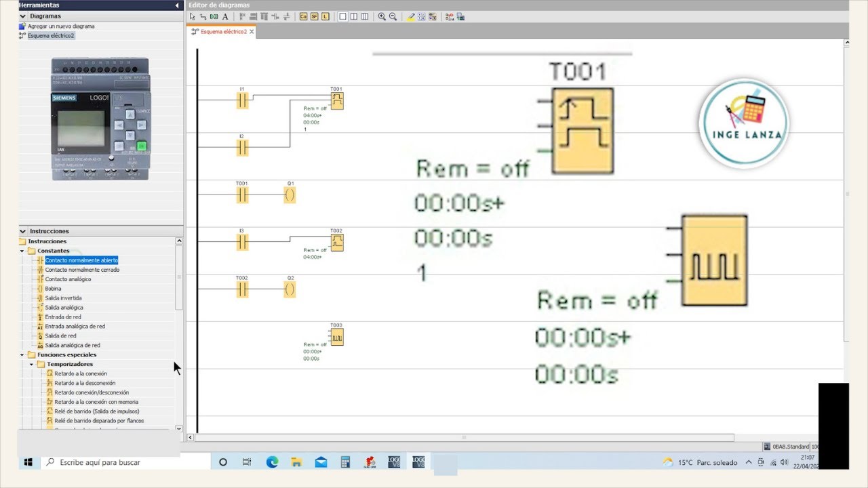Switch to single window view layout
This screenshot has width=868, height=488.
pos(343,16)
